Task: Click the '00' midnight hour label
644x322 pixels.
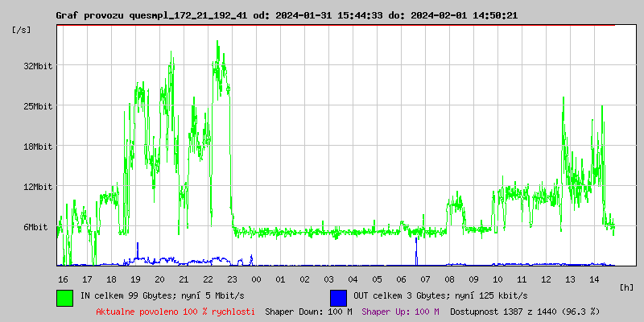Action: tap(256, 279)
